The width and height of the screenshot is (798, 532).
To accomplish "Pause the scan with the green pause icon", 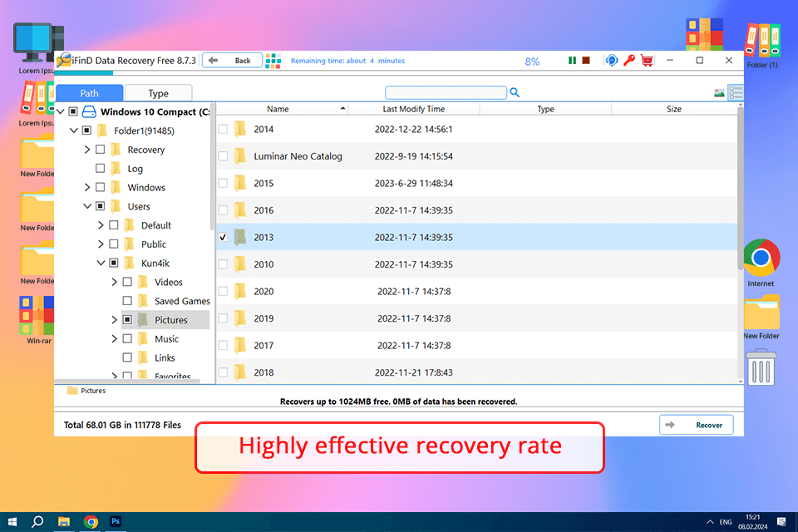I will tap(572, 61).
